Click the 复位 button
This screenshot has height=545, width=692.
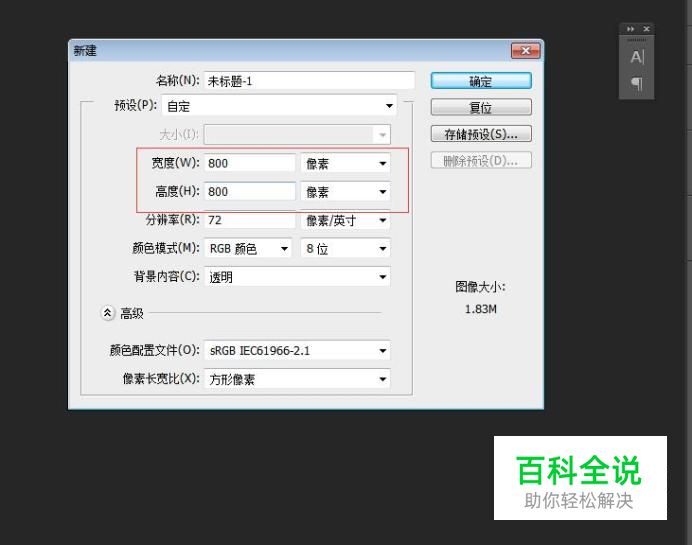pos(481,107)
